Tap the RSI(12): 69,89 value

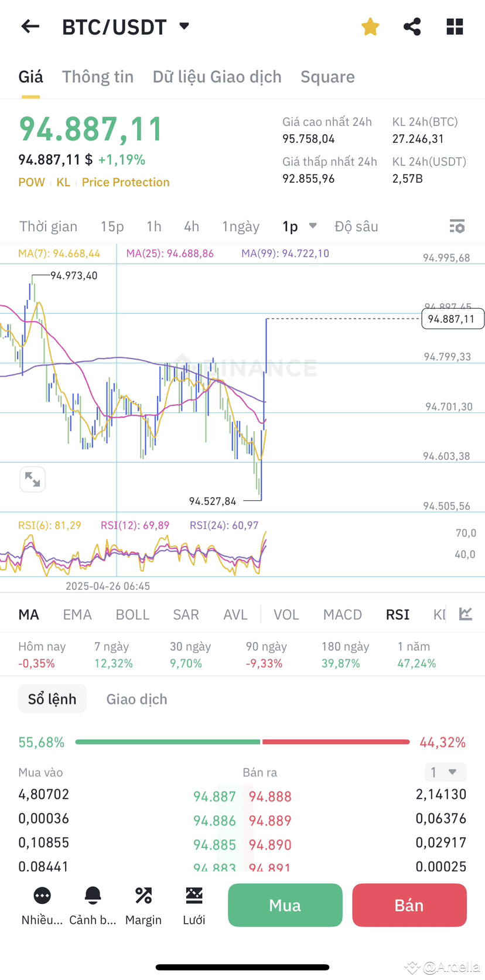(135, 525)
